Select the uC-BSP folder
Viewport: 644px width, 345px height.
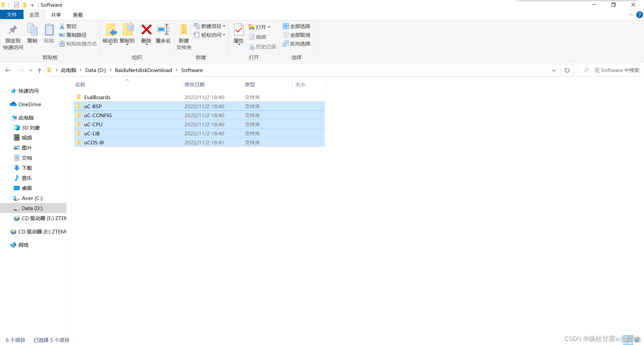[x=199, y=106]
